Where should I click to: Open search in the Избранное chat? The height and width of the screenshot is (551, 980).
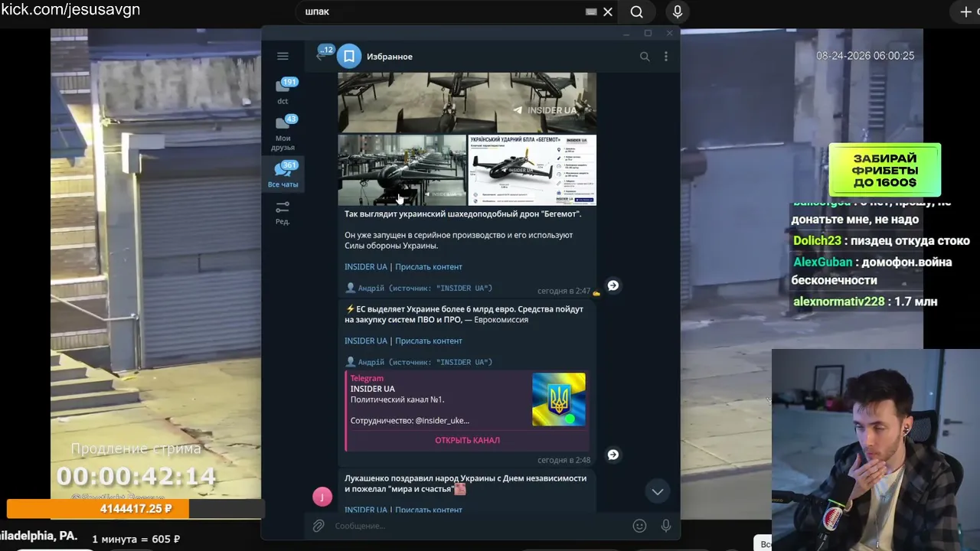645,56
